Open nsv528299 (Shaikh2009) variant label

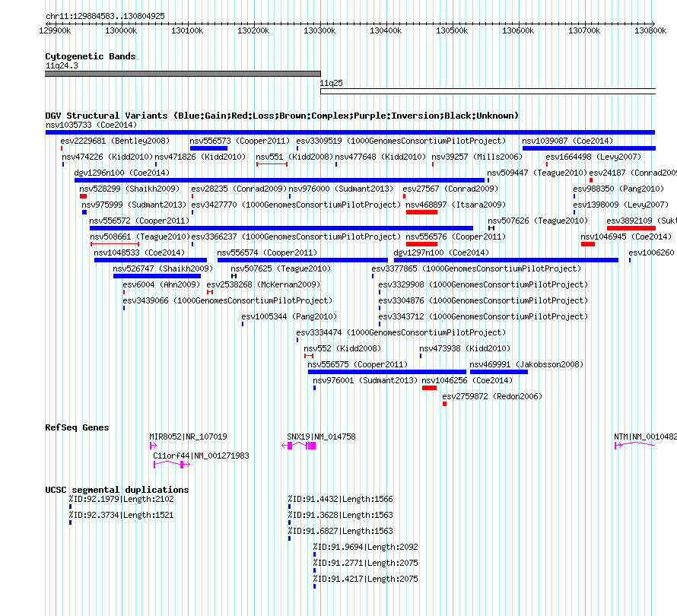pos(129,189)
